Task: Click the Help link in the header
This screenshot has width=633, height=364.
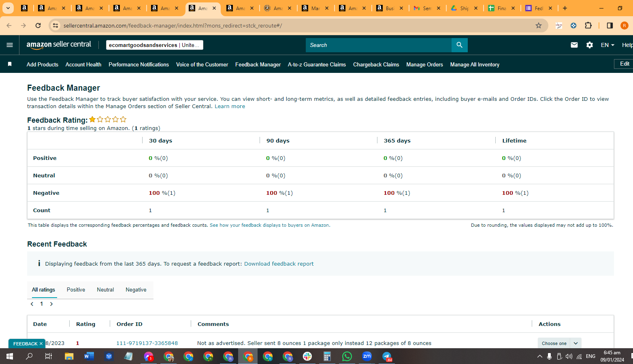Action: tap(627, 45)
